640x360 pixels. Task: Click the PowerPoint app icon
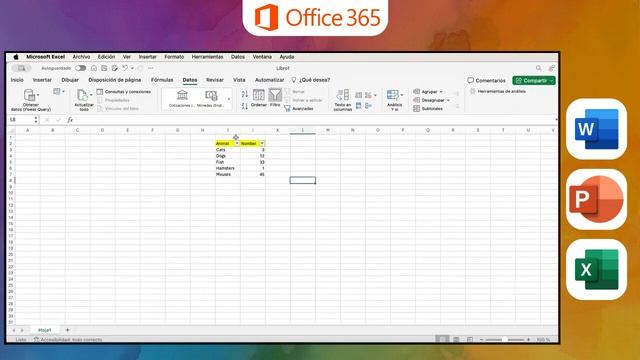click(x=596, y=199)
